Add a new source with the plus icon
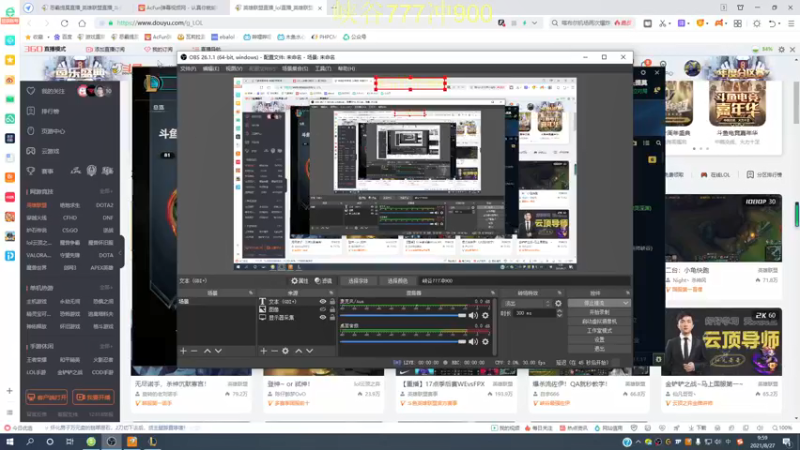Viewport: 800px width, 450px height. (x=263, y=351)
